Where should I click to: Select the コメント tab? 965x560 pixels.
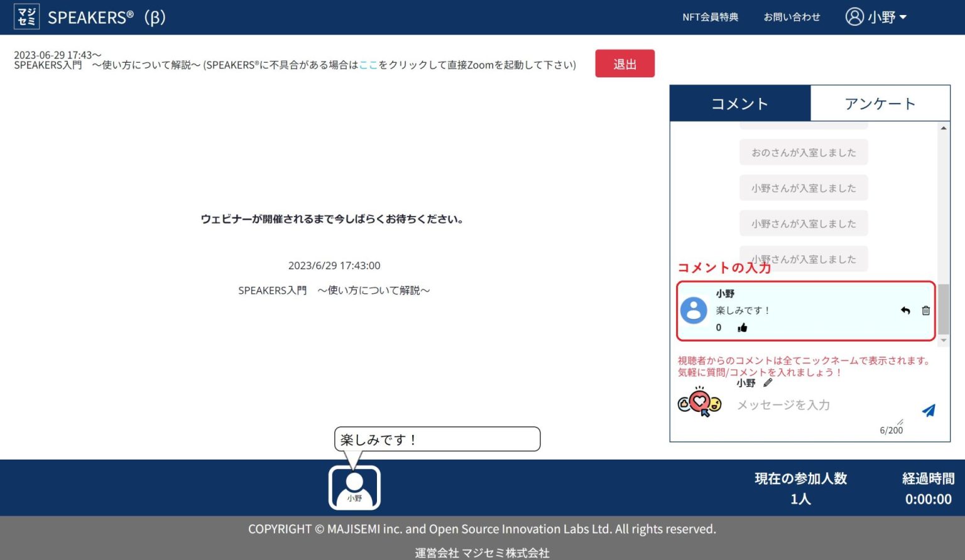[739, 104]
